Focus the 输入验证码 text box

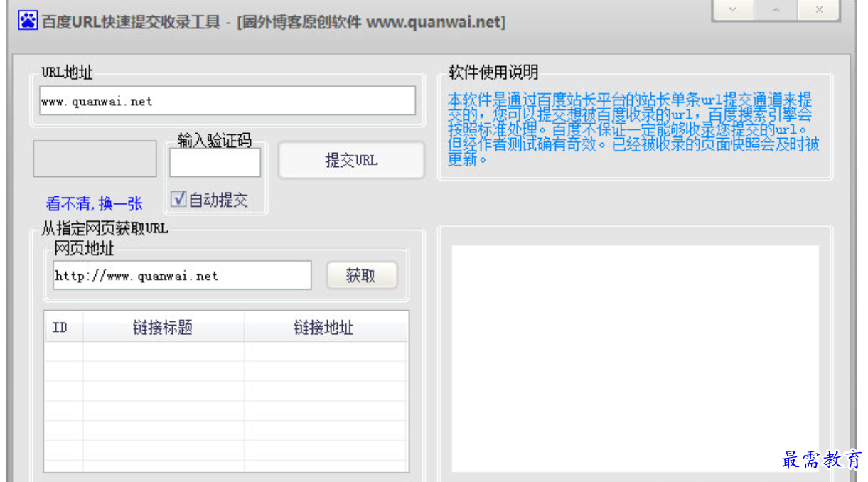coord(215,162)
